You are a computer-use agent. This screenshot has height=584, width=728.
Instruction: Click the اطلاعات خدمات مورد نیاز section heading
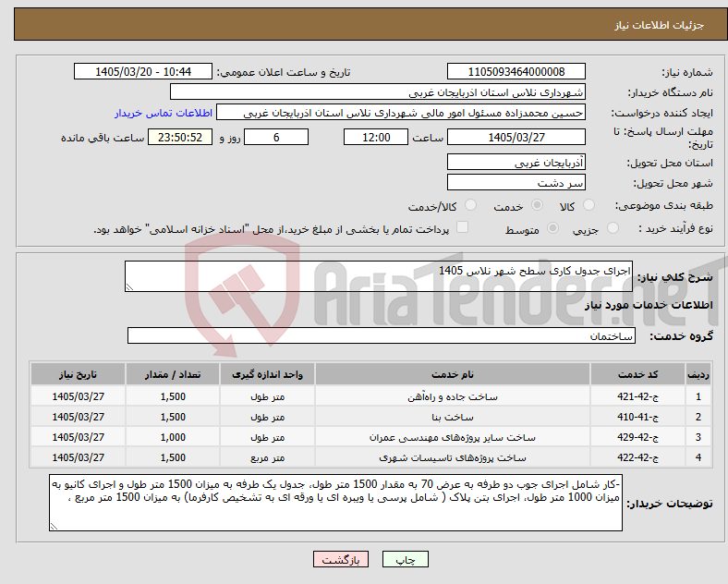pyautogui.click(x=649, y=305)
